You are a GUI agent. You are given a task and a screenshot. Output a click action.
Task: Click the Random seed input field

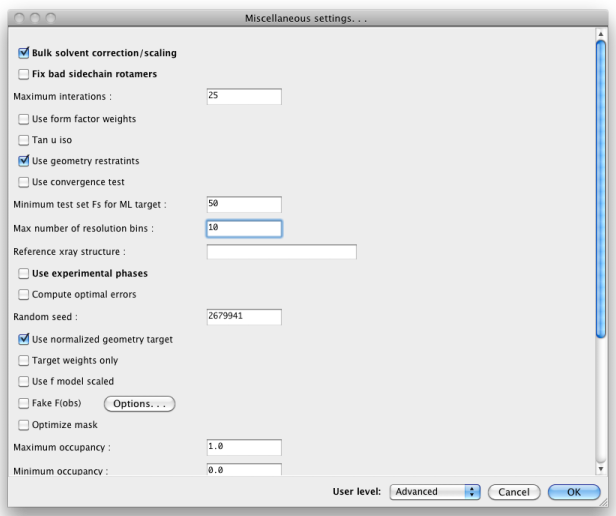pyautogui.click(x=244, y=317)
